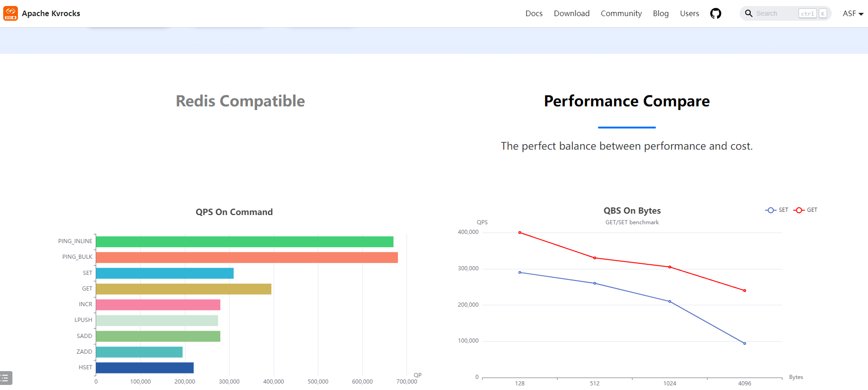This screenshot has width=868, height=390.
Task: Click the SET data point at 4096 bytes
Action: pos(745,343)
